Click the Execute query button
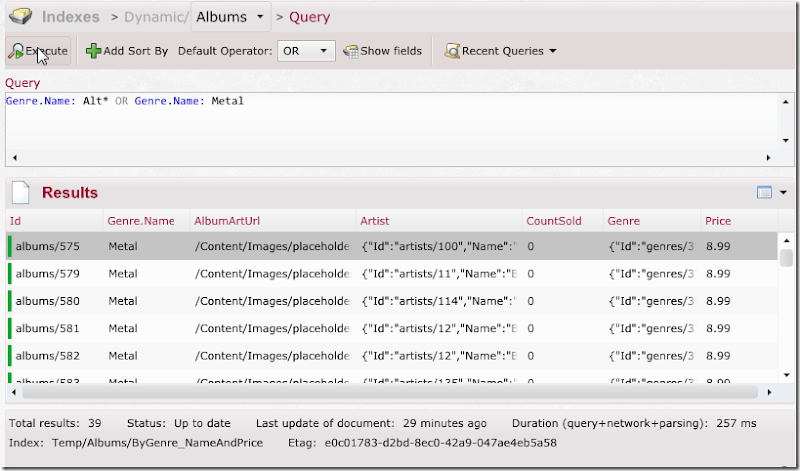 (38, 51)
